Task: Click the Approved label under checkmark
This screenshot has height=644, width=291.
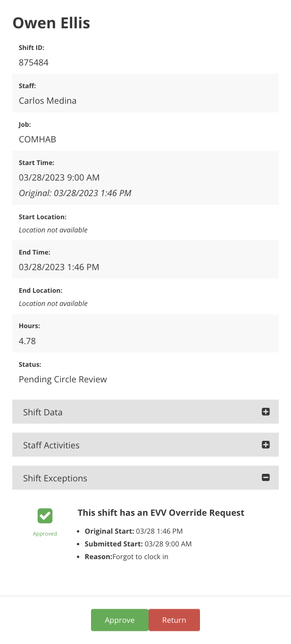Action: click(45, 534)
